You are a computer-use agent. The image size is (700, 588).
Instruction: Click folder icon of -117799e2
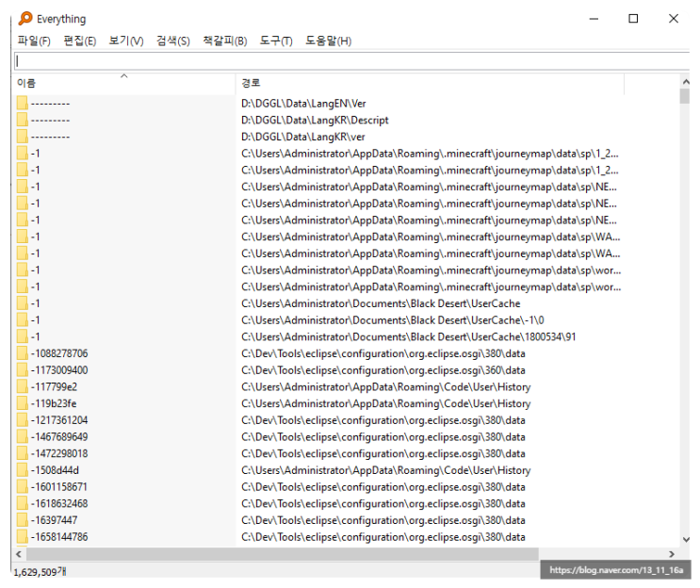coord(23,386)
